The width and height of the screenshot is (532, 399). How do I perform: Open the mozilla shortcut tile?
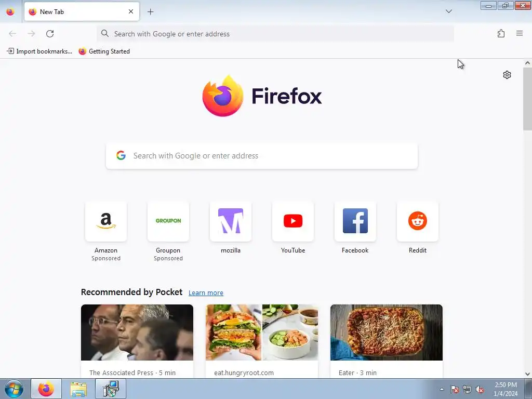click(x=231, y=221)
